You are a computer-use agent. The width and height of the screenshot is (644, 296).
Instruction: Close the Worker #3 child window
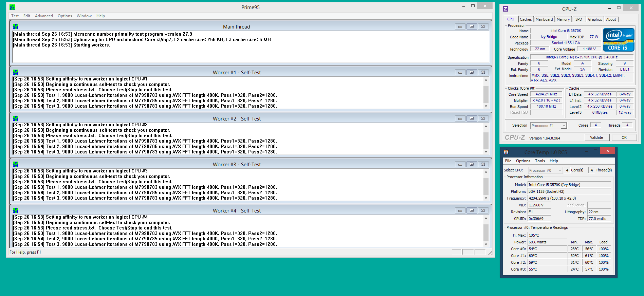(x=483, y=164)
